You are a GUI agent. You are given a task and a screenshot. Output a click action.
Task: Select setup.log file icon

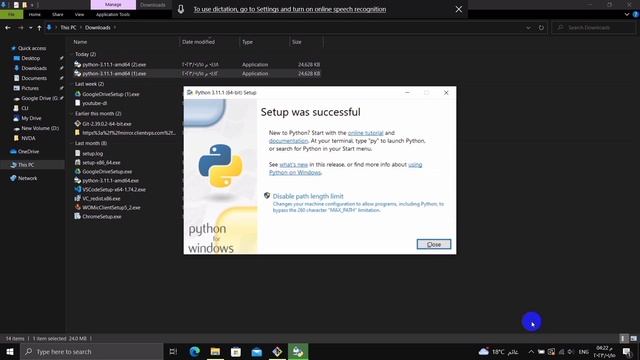click(x=78, y=153)
